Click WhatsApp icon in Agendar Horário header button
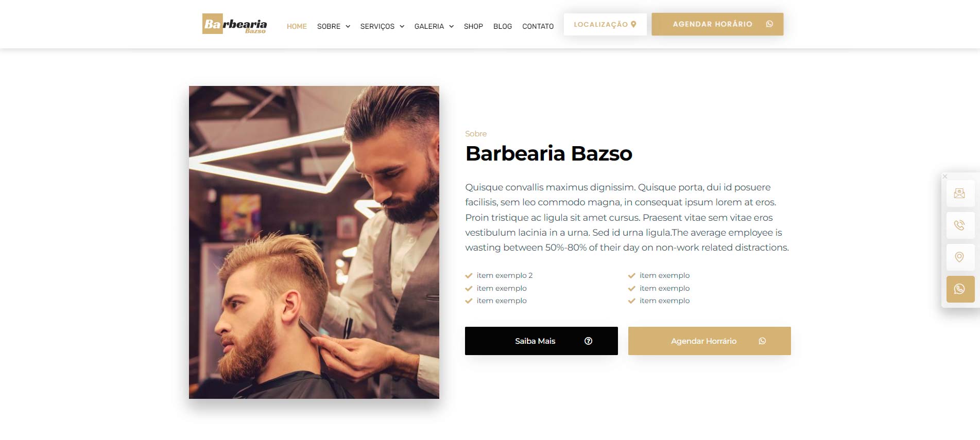 769,24
